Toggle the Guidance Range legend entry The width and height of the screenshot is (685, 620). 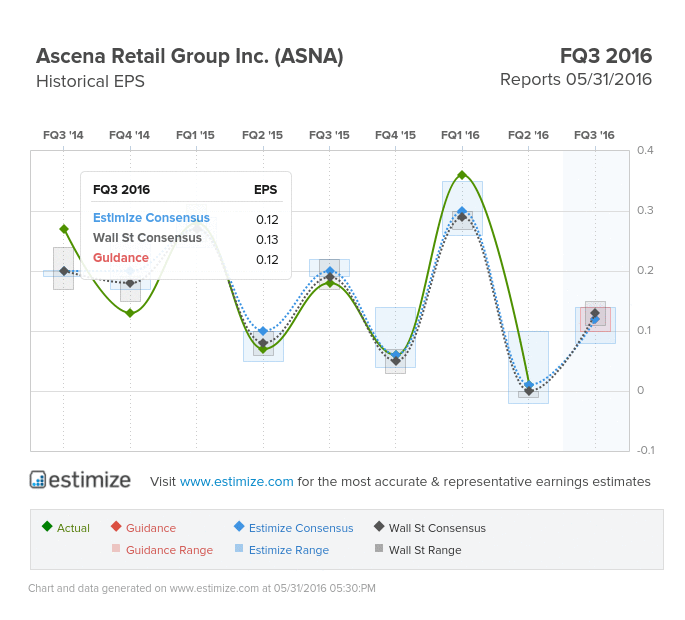point(162,550)
